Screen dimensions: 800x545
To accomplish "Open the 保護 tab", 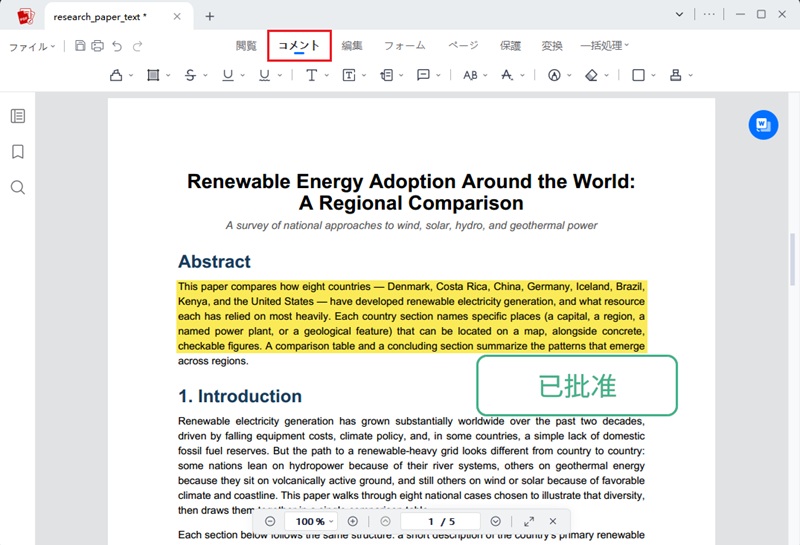I will (510, 45).
